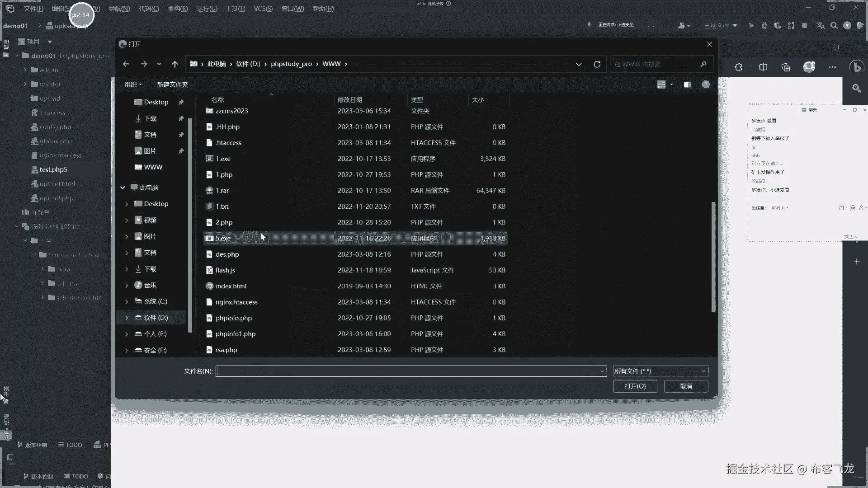Click the 文件名 input field
868x488 pixels.
pos(407,371)
